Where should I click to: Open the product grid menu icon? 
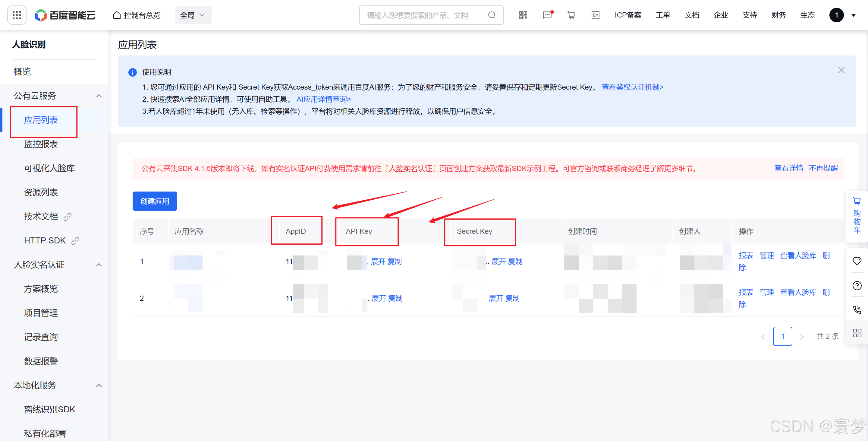(17, 15)
